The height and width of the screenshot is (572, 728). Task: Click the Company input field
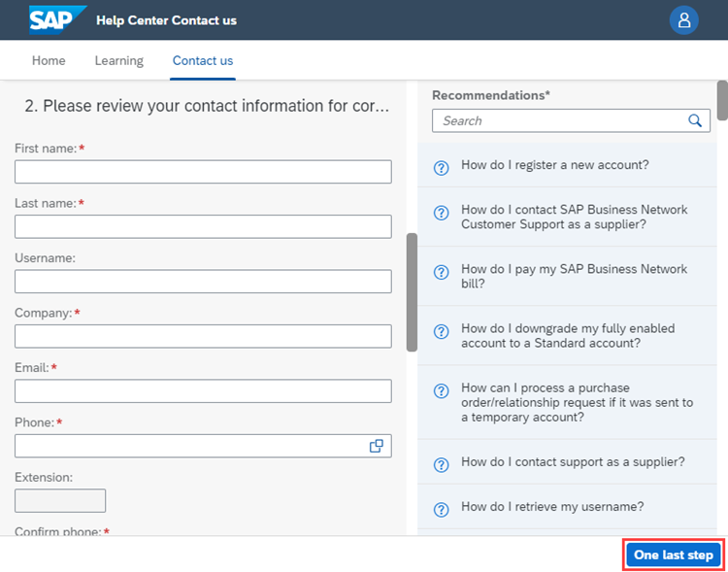tap(203, 336)
